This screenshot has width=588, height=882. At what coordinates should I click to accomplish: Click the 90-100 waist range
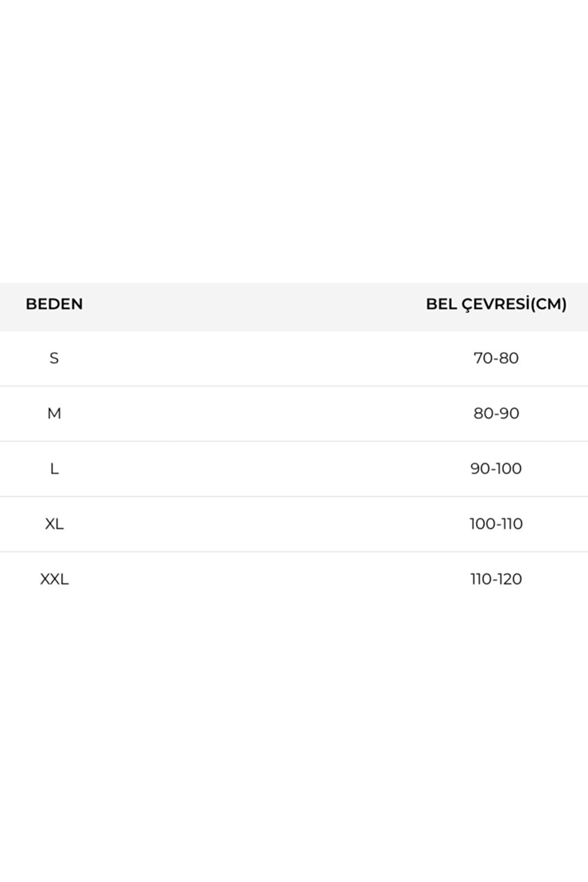click(496, 468)
